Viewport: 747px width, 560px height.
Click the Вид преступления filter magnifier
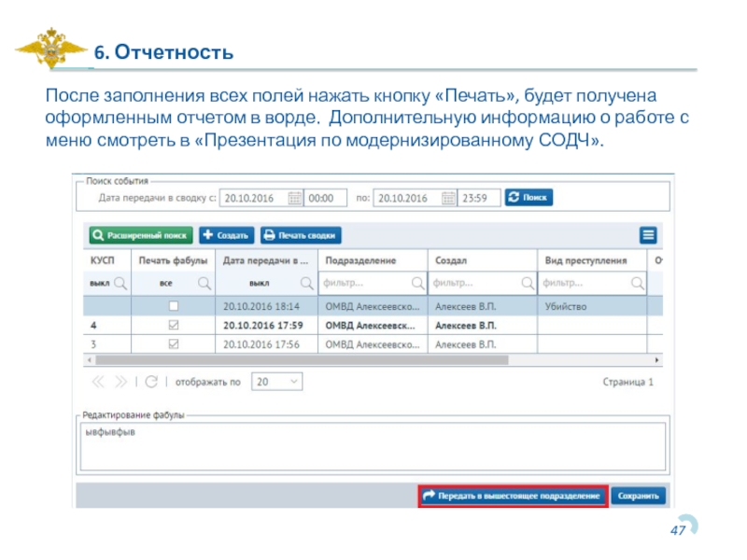[x=638, y=284]
